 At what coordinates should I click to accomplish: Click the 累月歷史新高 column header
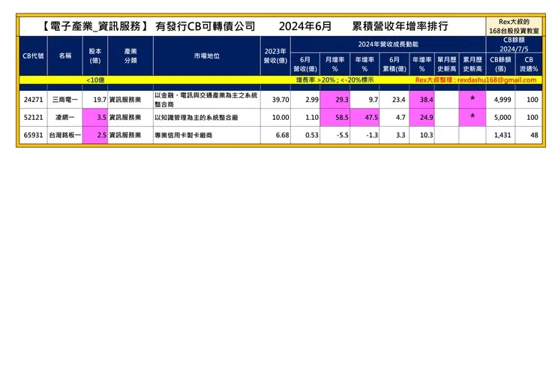pos(472,64)
